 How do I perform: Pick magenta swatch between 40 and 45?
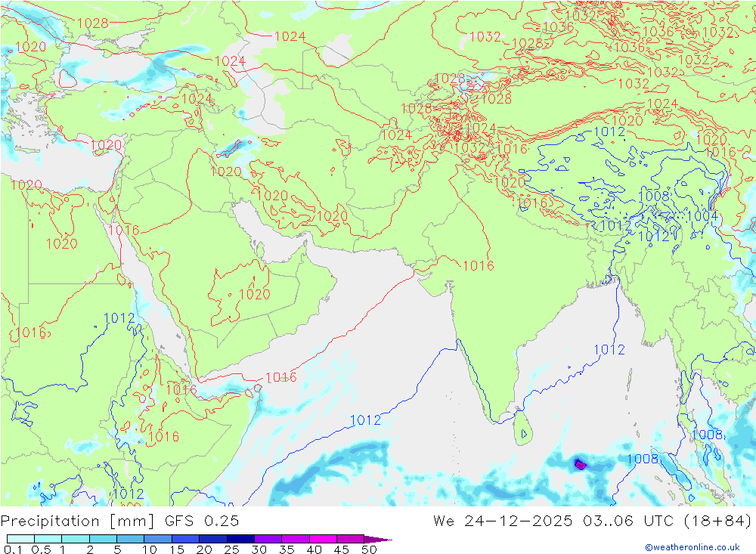(323, 539)
